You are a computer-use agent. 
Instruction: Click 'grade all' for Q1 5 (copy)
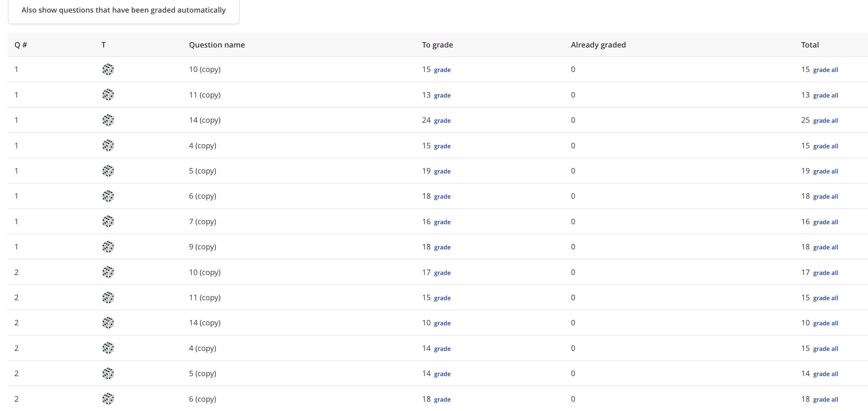coord(826,171)
